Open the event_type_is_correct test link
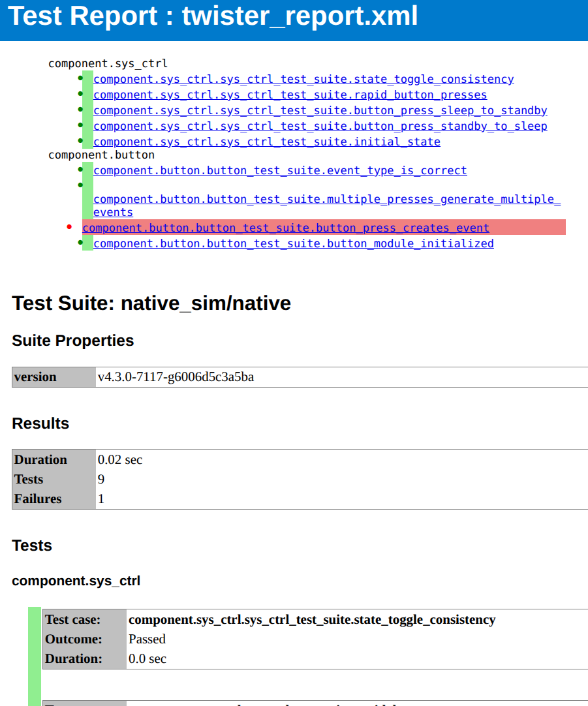The height and width of the screenshot is (706, 588). [280, 170]
